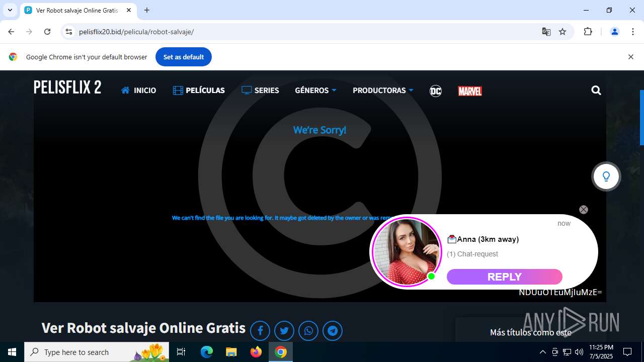Open a new tab with plus button
644x362 pixels.
[x=147, y=10]
